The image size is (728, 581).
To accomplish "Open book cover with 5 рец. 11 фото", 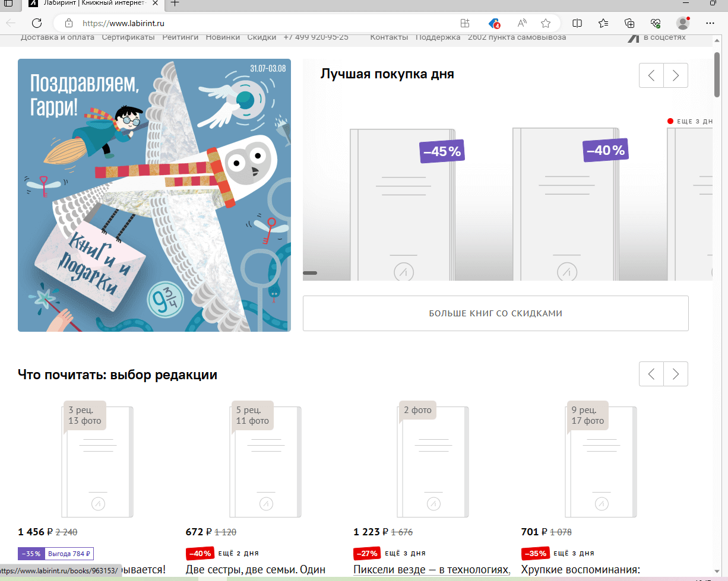I will tap(265, 462).
